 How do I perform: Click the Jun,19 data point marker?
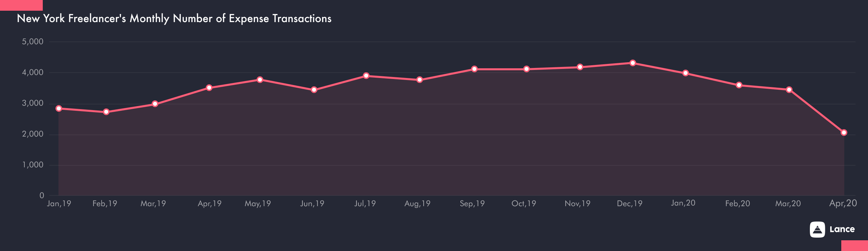point(314,90)
